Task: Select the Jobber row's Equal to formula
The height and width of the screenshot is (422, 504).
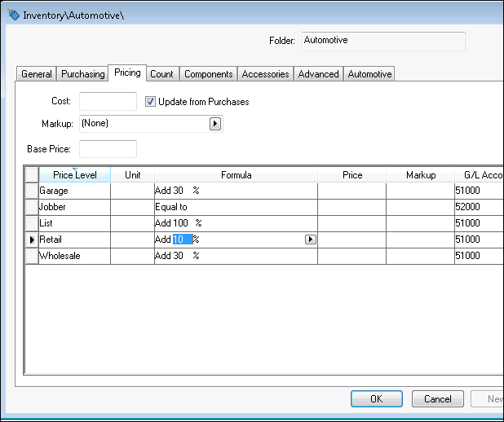Action: tap(235, 207)
